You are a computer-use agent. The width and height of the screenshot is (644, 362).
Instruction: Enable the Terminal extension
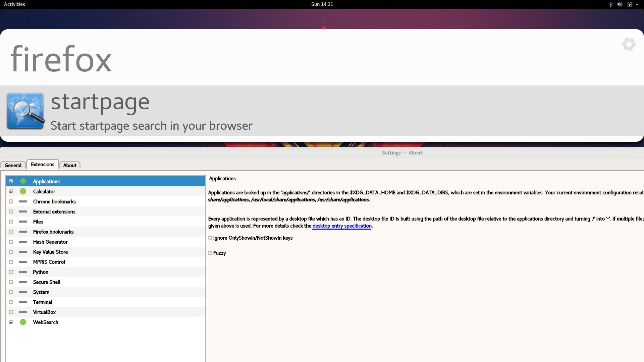tap(11, 302)
